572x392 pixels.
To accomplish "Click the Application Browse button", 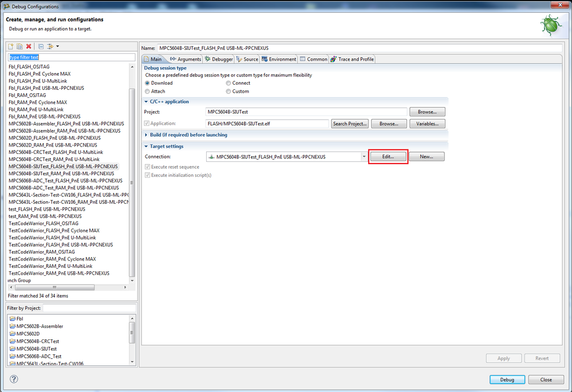I will [x=389, y=124].
